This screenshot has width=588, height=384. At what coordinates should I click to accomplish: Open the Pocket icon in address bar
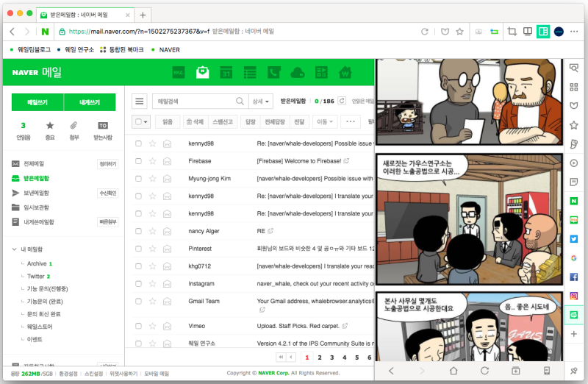click(x=445, y=32)
